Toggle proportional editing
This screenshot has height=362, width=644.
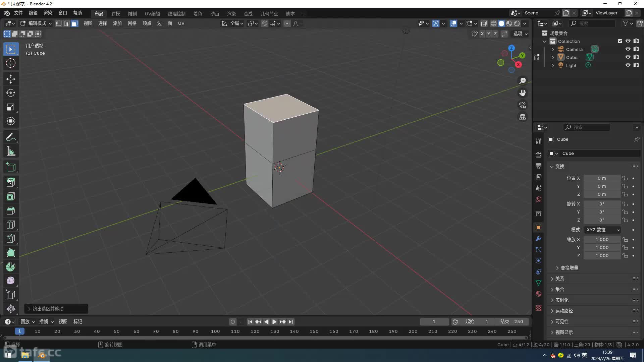287,23
